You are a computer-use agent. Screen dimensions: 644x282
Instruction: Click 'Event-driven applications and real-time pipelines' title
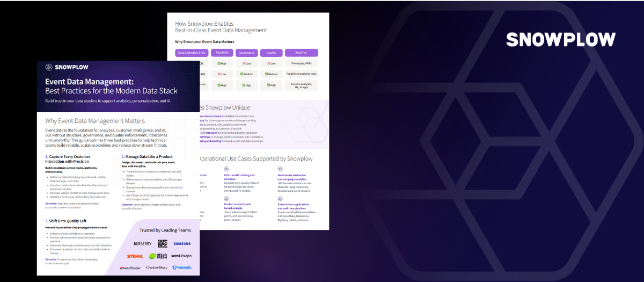click(295, 206)
